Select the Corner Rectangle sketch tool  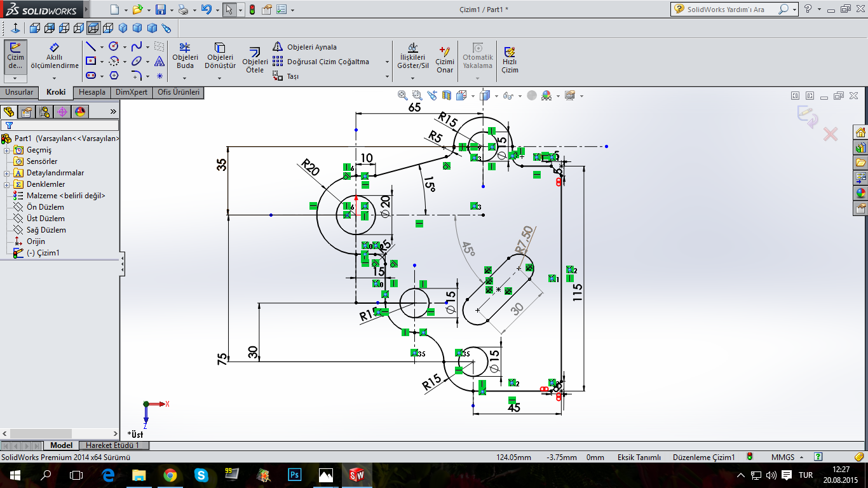click(x=91, y=61)
